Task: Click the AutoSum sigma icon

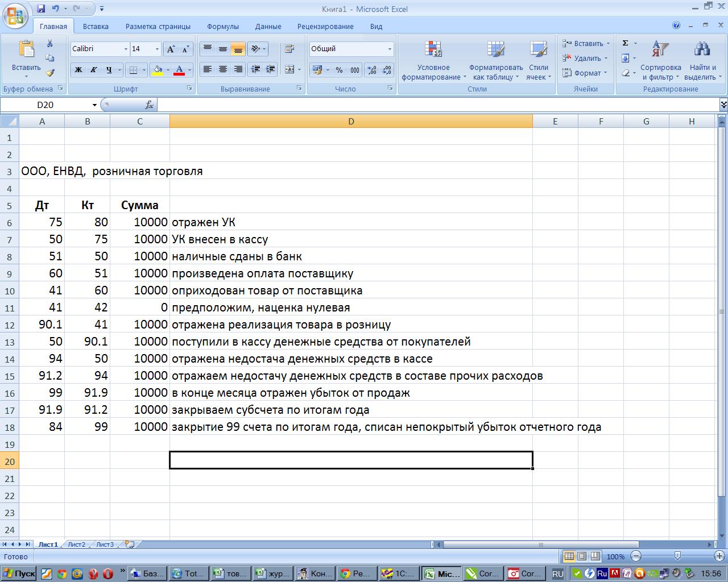Action: pyautogui.click(x=626, y=43)
